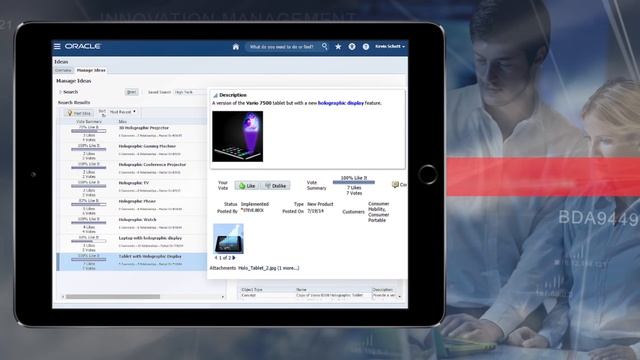Select 3D Holographic Projector idea

point(143,128)
